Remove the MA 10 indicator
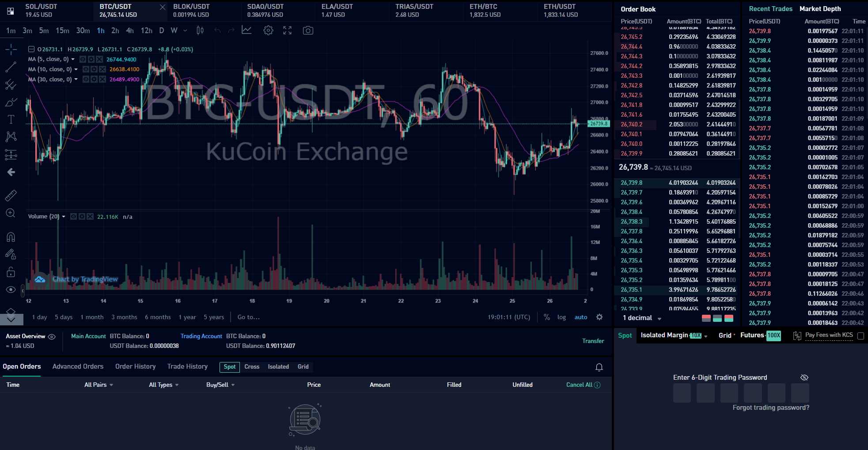The height and width of the screenshot is (450, 868). click(102, 69)
